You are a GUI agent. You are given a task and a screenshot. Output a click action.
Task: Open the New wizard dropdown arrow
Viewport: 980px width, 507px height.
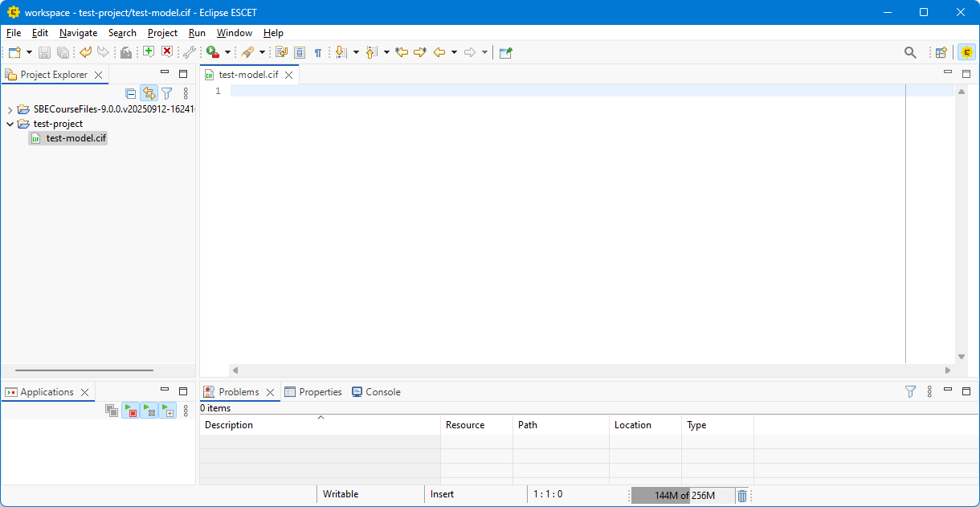pyautogui.click(x=30, y=52)
